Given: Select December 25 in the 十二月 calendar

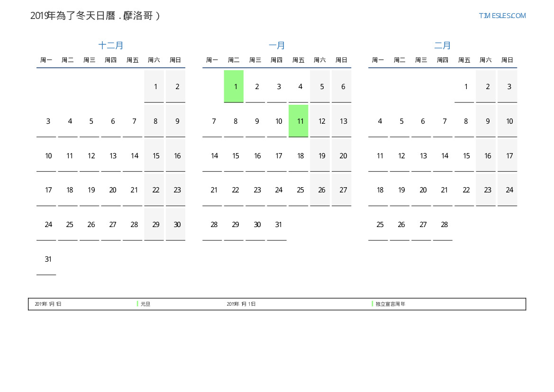Looking at the screenshot, I should click(70, 225).
